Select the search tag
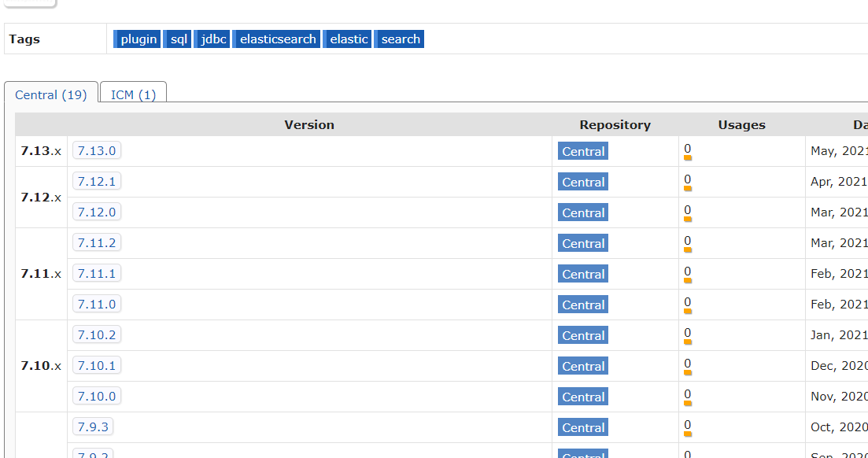Screen dimensions: 868x458 399,39
